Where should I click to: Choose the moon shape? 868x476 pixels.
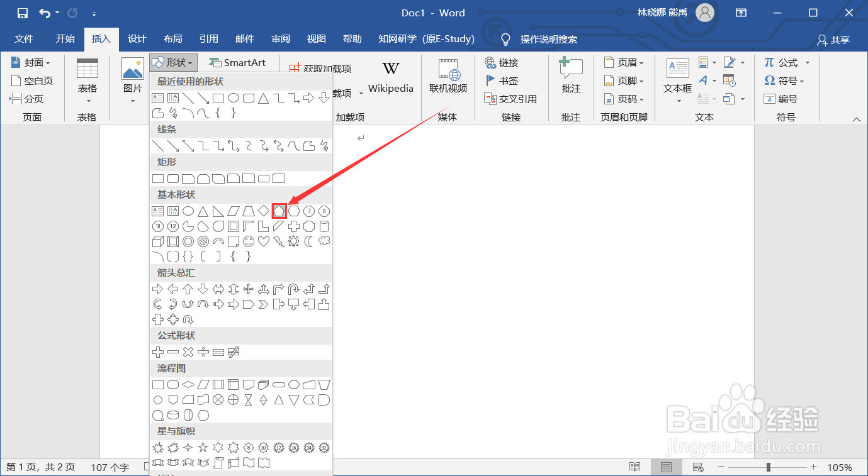(x=309, y=241)
